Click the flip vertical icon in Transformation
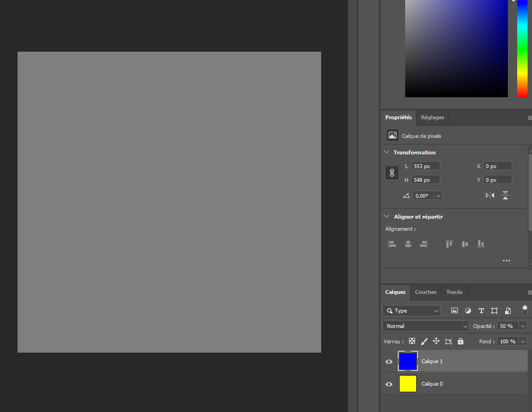 [505, 196]
